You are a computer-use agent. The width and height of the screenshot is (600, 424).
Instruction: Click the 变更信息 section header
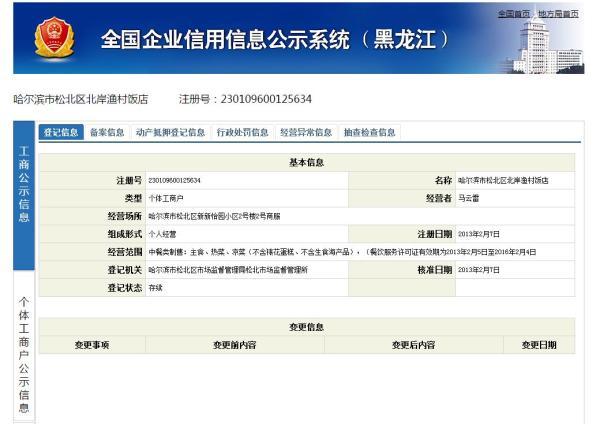tap(307, 327)
